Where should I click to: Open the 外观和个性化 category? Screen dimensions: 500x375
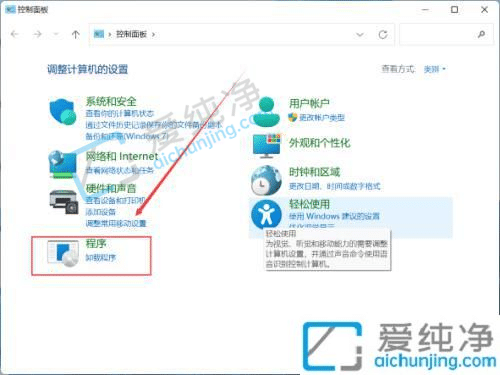(320, 143)
